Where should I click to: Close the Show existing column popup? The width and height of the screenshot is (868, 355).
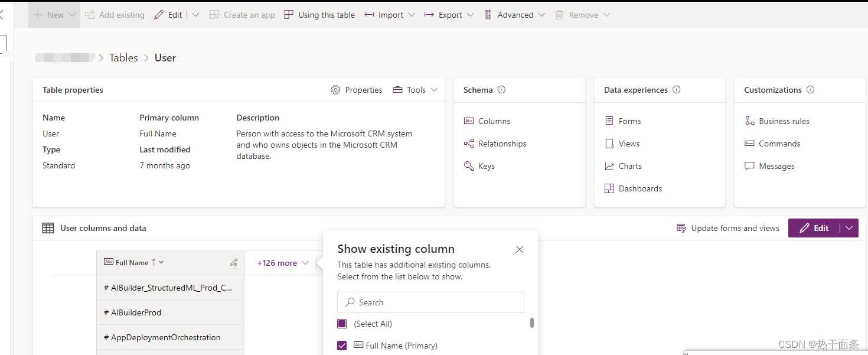coord(520,249)
